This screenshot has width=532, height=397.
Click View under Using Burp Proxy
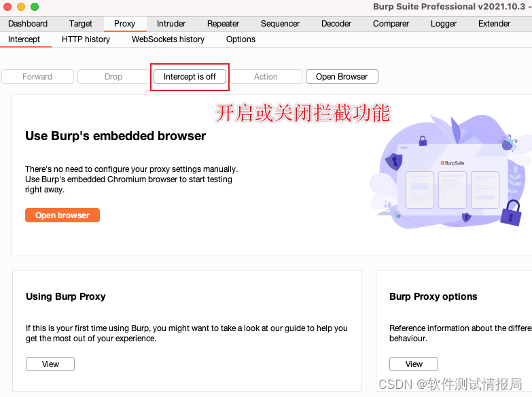click(x=50, y=364)
